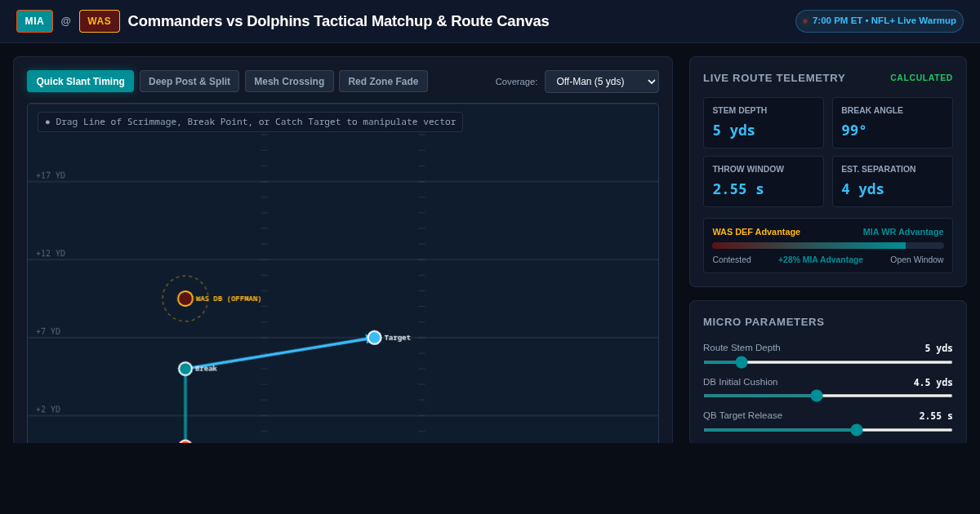Click the Micro Parameters heading
The image size is (980, 514).
pyautogui.click(x=764, y=322)
